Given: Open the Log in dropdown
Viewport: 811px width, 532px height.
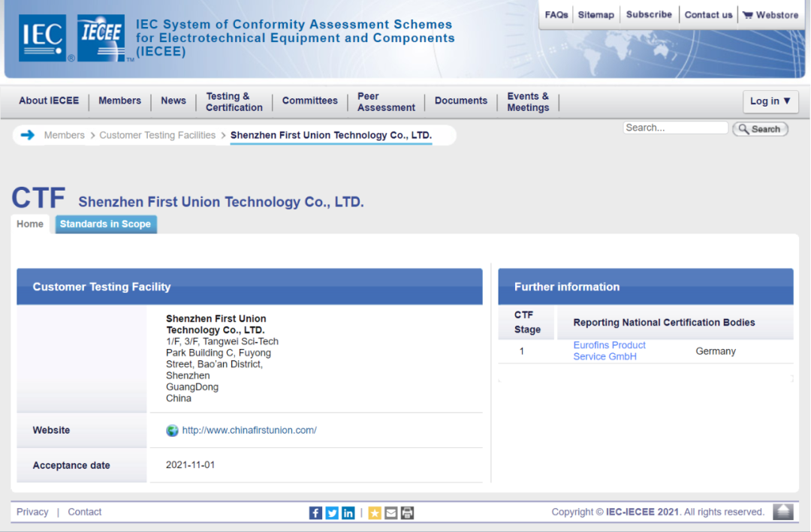Looking at the screenshot, I should point(770,101).
